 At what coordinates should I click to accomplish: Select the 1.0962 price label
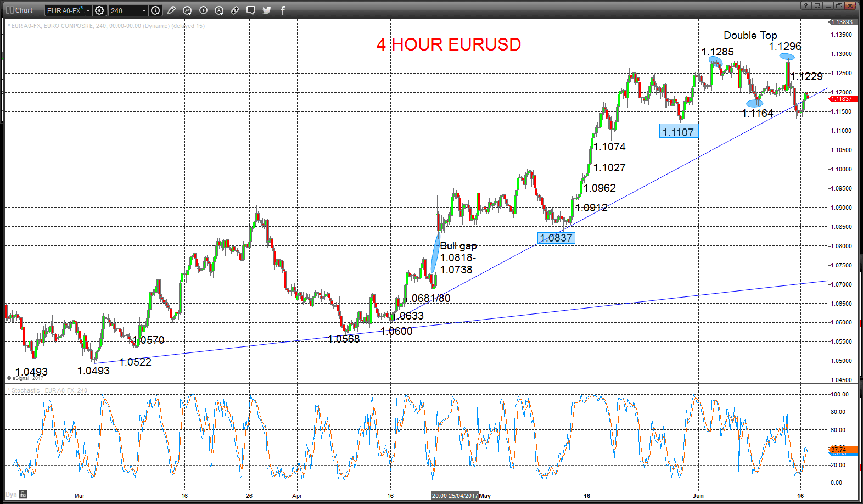[599, 188]
